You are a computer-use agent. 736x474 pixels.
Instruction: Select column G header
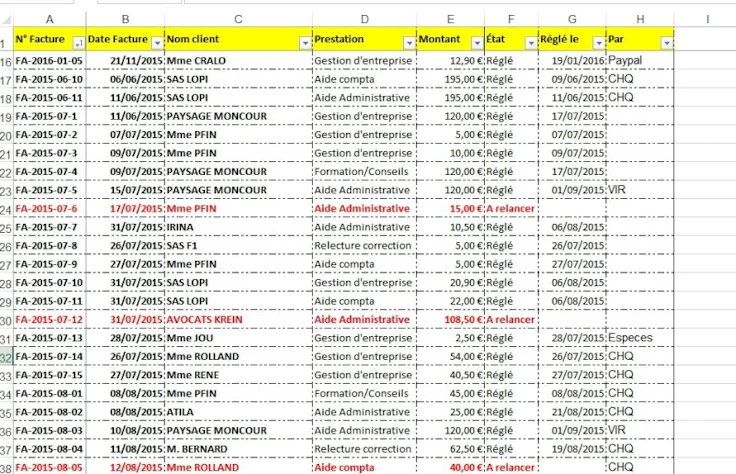[572, 19]
